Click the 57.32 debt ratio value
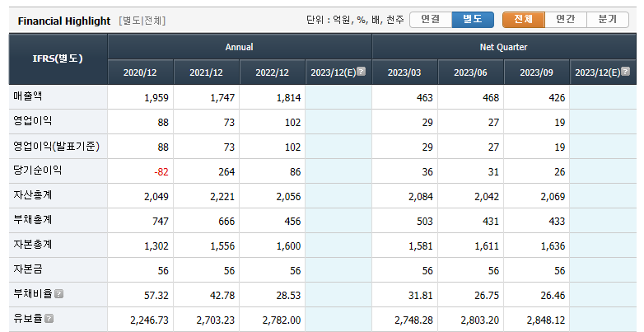Viewport: 644px width, 332px height. (x=156, y=295)
